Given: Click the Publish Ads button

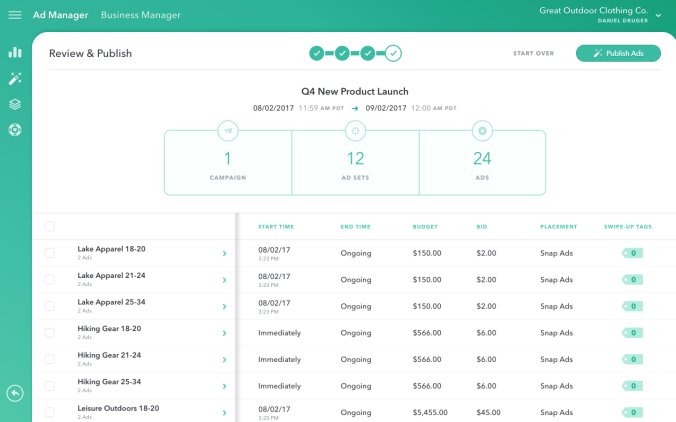Looking at the screenshot, I should pos(618,53).
